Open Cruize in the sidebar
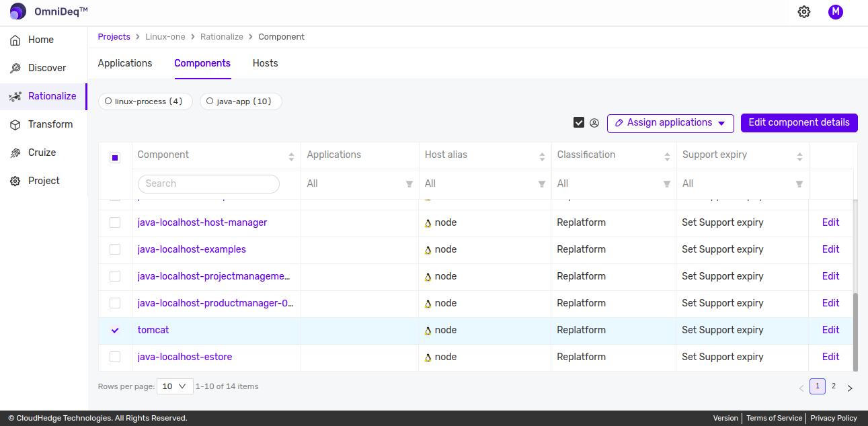The image size is (868, 426). click(42, 153)
